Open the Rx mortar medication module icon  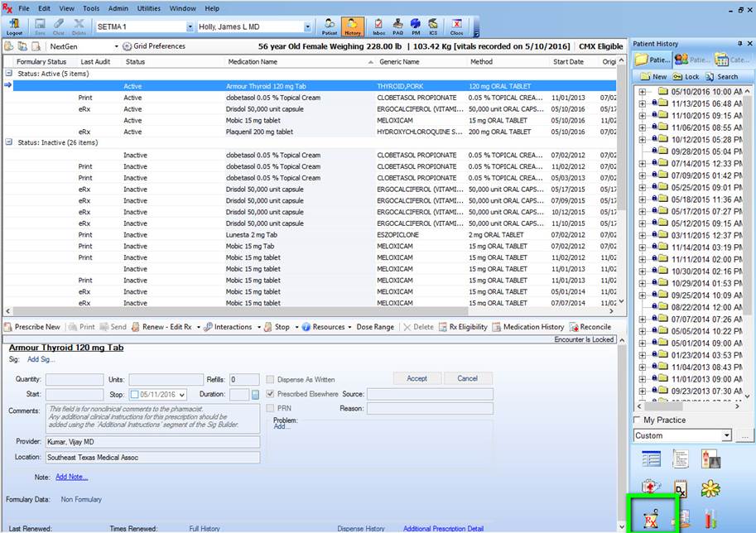[652, 520]
